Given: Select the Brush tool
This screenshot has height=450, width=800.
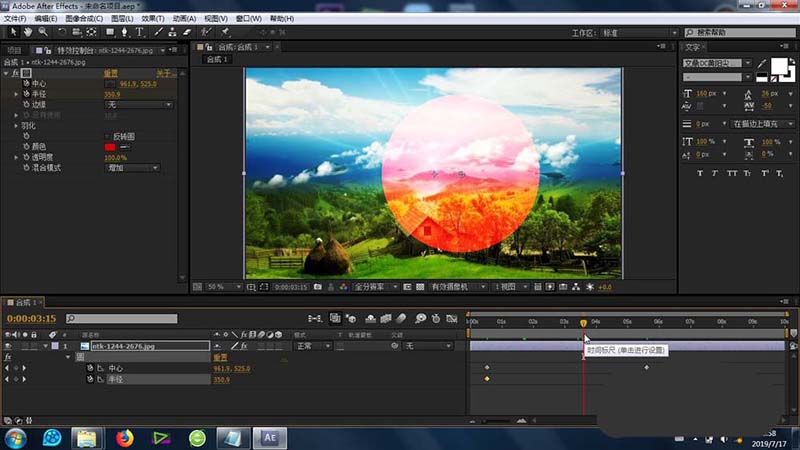Looking at the screenshot, I should point(158,32).
